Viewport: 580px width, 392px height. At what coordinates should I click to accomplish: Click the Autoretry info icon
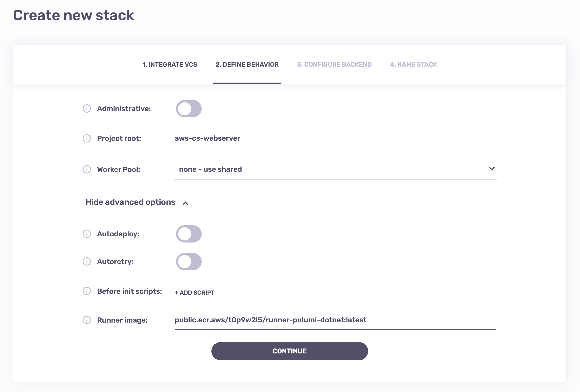pyautogui.click(x=87, y=262)
